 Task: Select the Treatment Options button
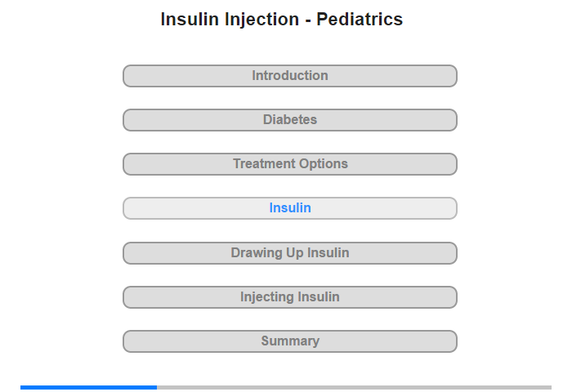289,164
